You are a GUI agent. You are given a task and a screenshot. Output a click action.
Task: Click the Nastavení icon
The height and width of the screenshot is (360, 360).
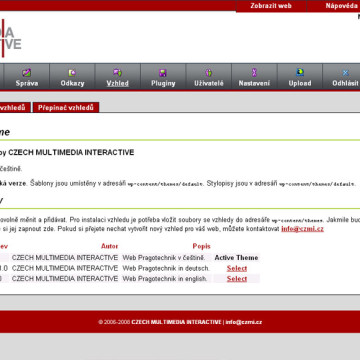(x=254, y=73)
